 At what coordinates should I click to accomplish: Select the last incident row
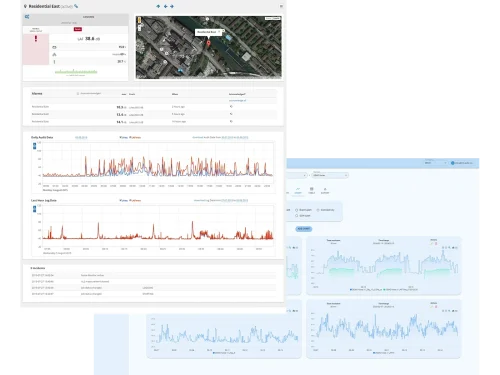153,294
